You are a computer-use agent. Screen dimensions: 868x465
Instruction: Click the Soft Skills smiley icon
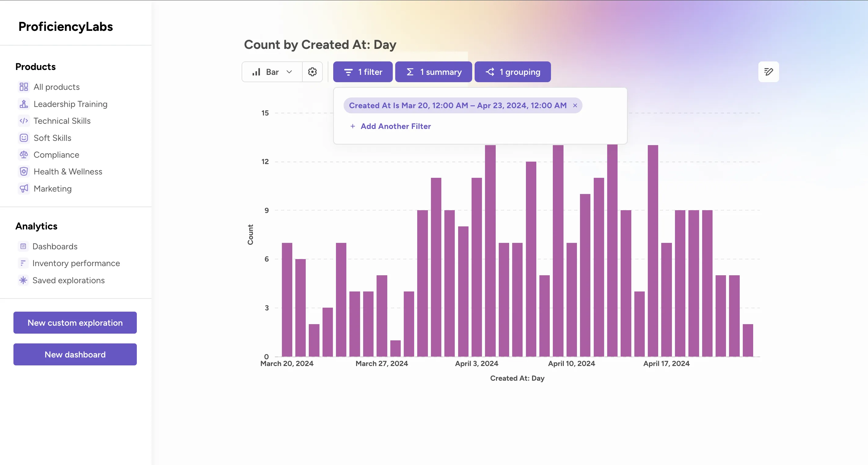tap(24, 138)
